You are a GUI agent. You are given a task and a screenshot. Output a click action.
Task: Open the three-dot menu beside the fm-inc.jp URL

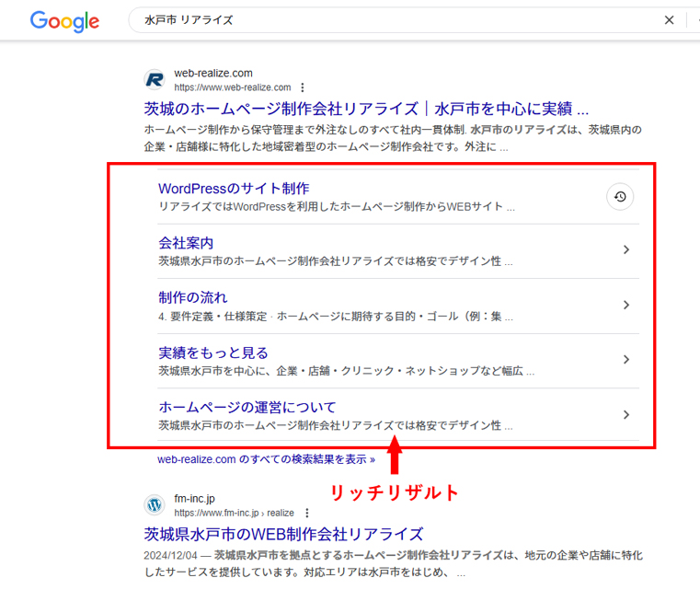306,513
